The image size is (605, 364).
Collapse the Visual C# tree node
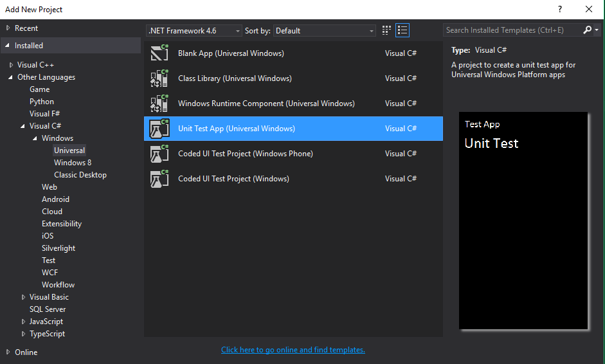24,126
